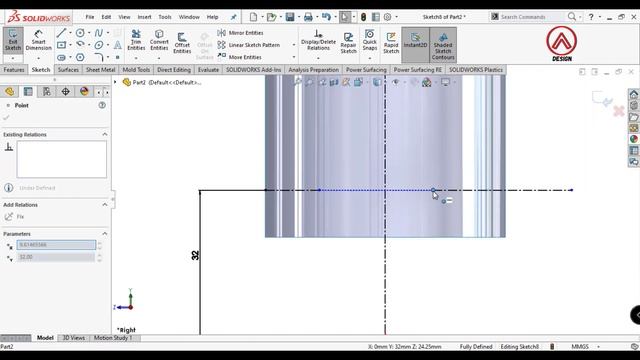Click the Exit Sketch tool
This screenshot has width=640, height=360.
(13, 40)
